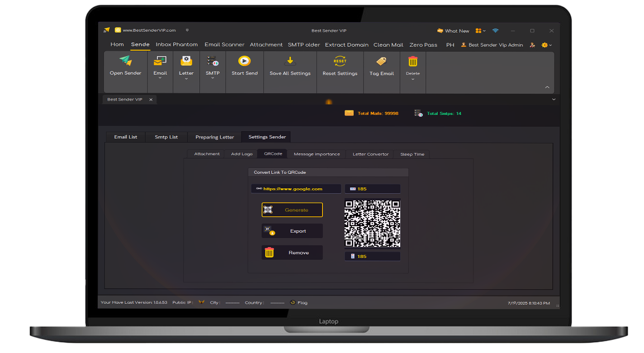
Task: Click the Public IP icon in status bar
Action: point(201,302)
